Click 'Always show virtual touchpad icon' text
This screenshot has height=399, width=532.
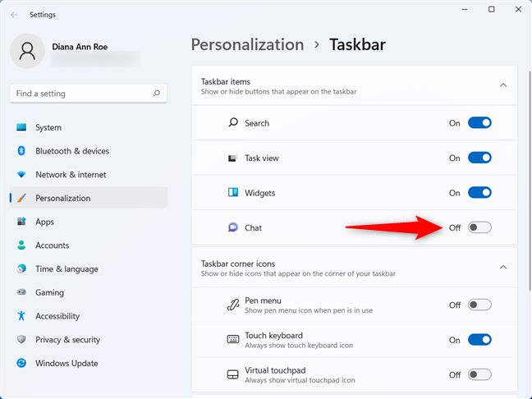coord(300,380)
